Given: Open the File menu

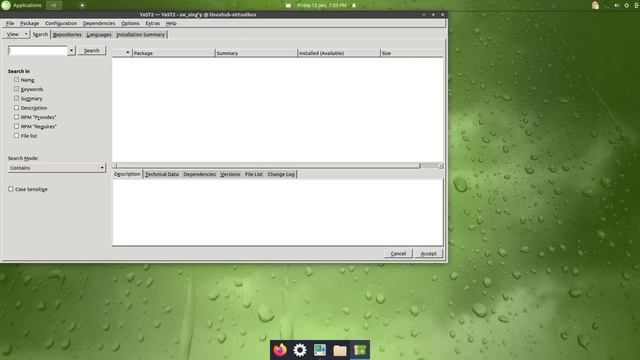Looking at the screenshot, I should (10, 23).
